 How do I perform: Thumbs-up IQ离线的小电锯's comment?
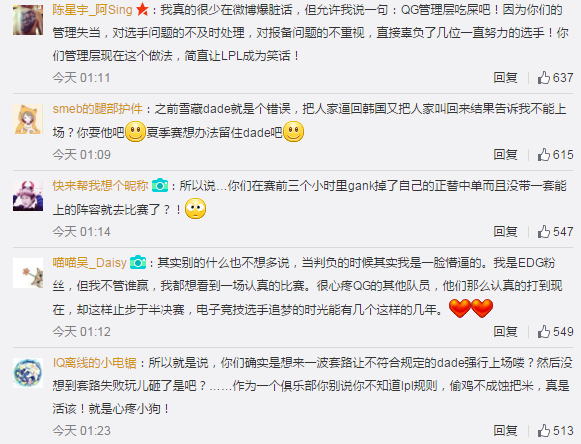coord(555,431)
